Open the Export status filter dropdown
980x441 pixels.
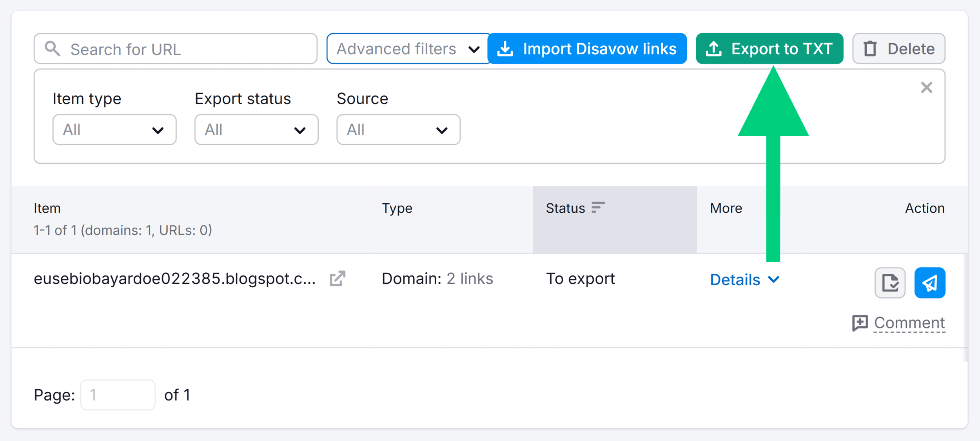click(x=256, y=129)
